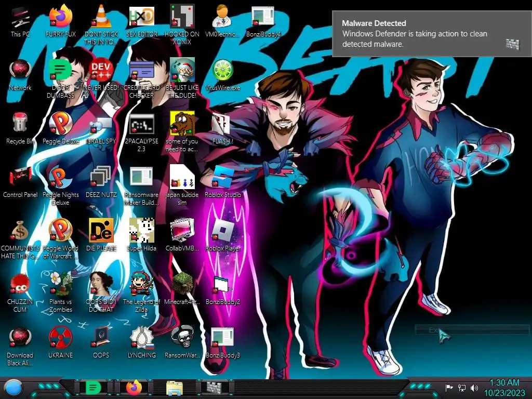Click the volume speaker tray icon
This screenshot has width=532, height=399.
pyautogui.click(x=474, y=388)
